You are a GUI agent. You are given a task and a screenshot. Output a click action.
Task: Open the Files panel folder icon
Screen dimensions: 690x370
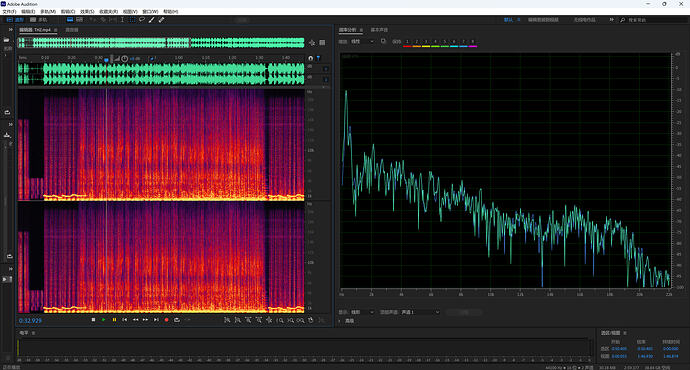(7, 40)
